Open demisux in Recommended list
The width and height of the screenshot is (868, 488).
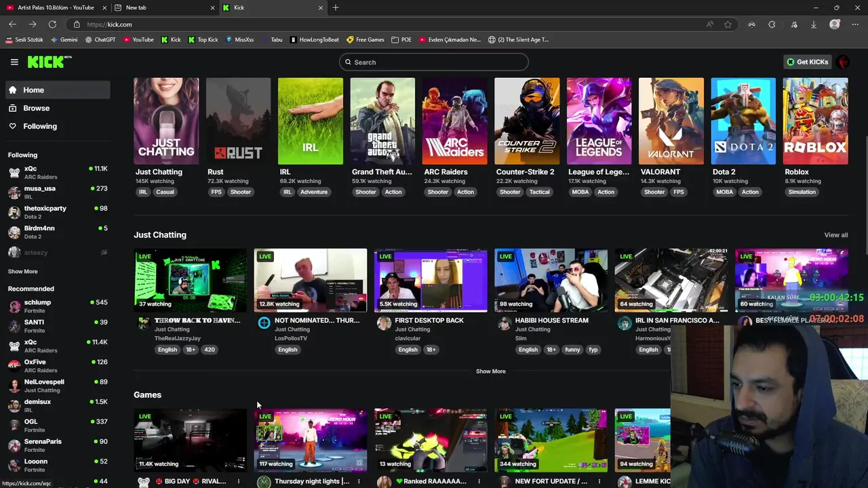[x=58, y=405]
